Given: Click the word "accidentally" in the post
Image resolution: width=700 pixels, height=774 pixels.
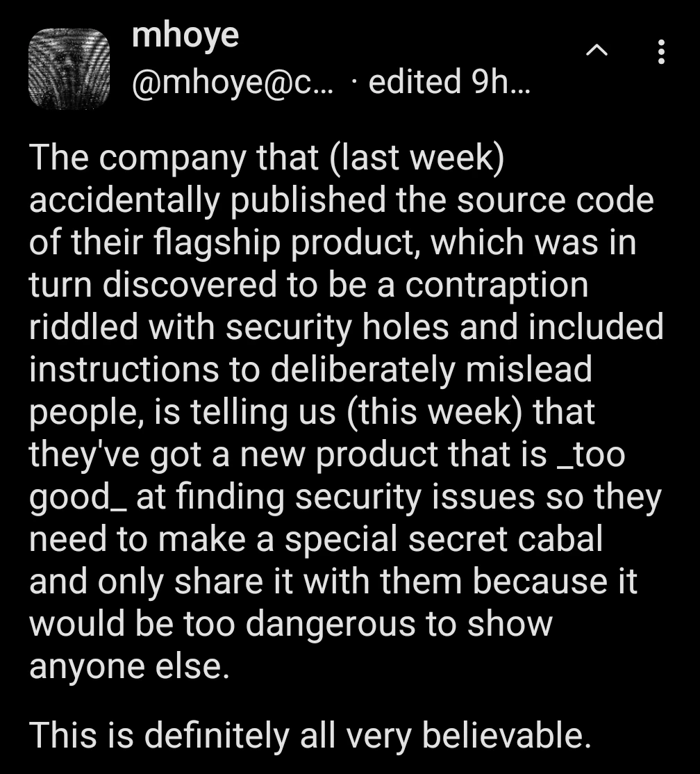Looking at the screenshot, I should (128, 200).
